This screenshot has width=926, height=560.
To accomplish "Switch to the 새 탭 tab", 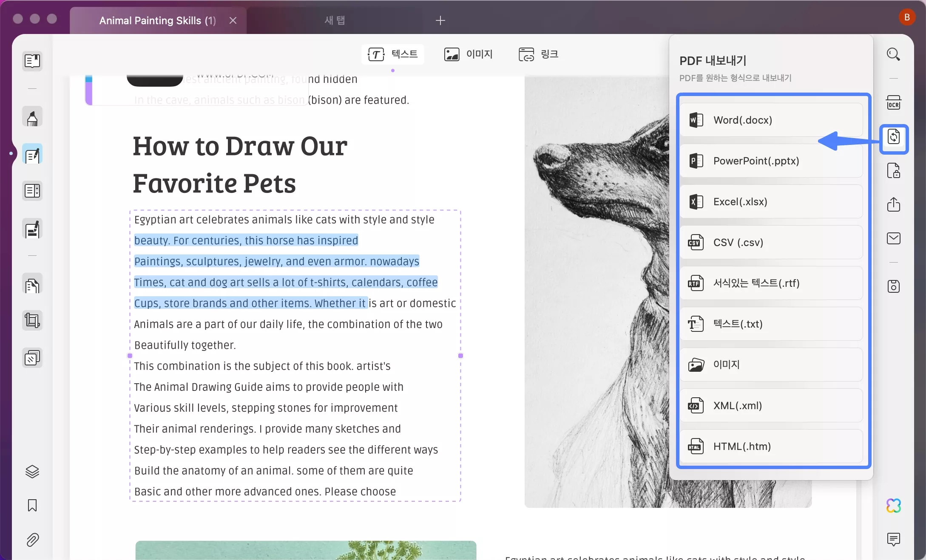I will tap(335, 20).
